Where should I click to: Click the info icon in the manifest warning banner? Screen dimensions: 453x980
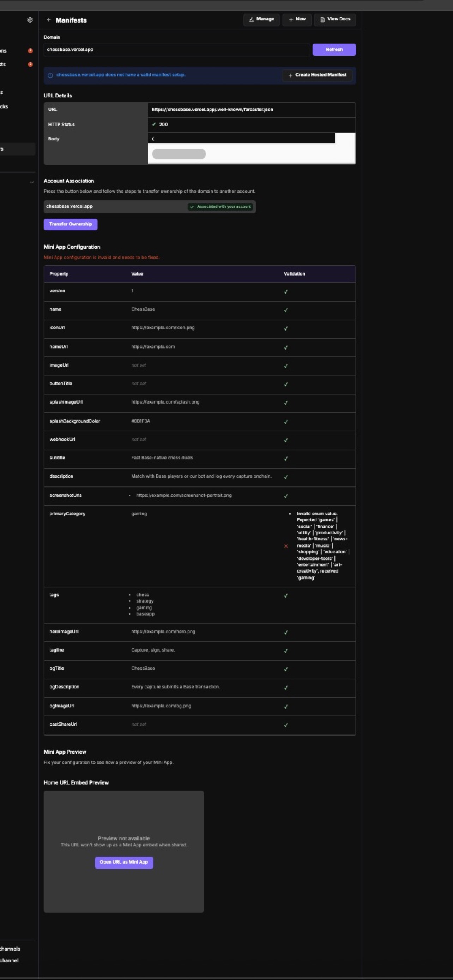pos(50,75)
